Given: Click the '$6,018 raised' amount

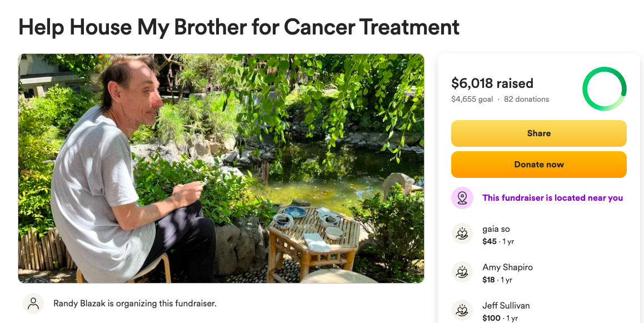Looking at the screenshot, I should (492, 83).
